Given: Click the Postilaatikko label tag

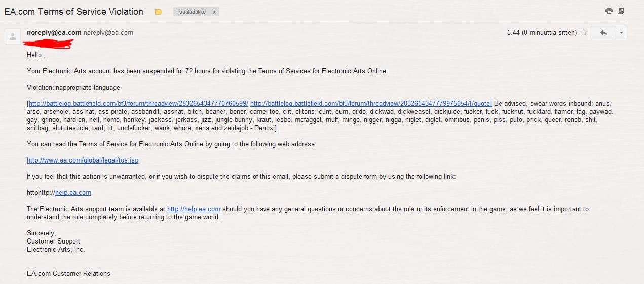Looking at the screenshot, I should pos(191,12).
